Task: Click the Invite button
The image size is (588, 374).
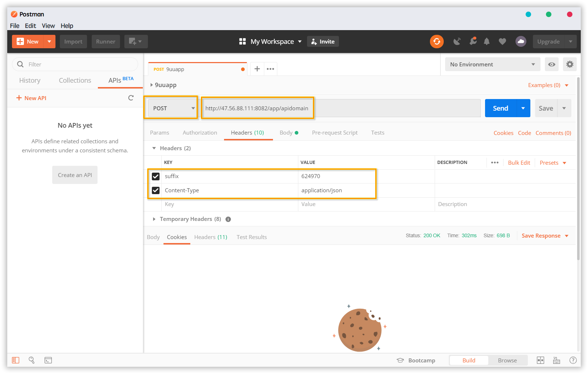Action: (x=323, y=41)
